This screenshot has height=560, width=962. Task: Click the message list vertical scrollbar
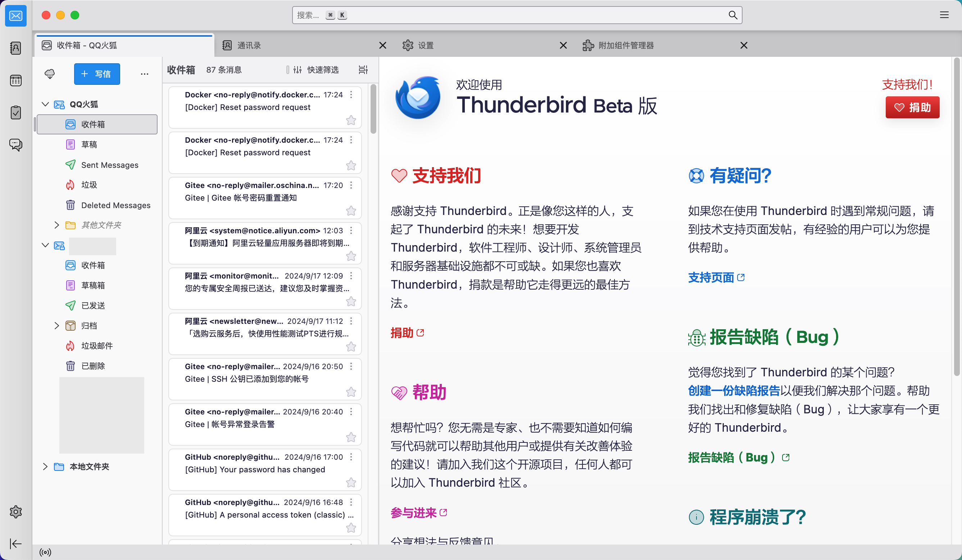point(373,110)
